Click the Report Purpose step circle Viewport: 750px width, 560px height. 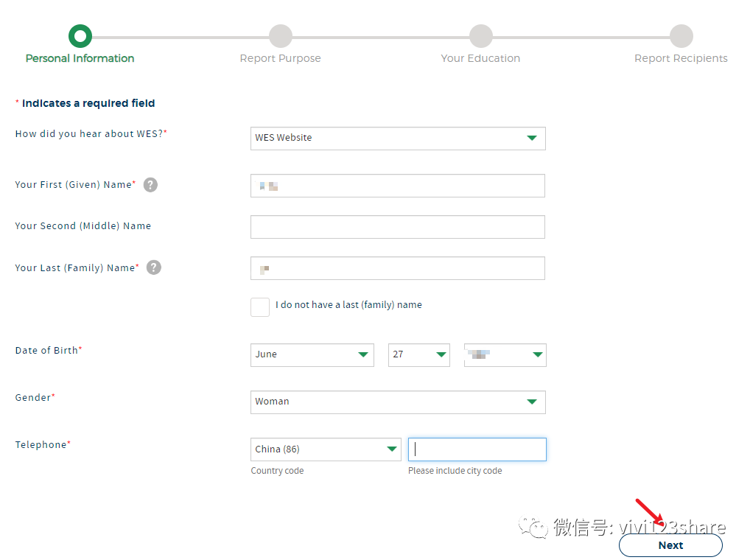pos(280,35)
